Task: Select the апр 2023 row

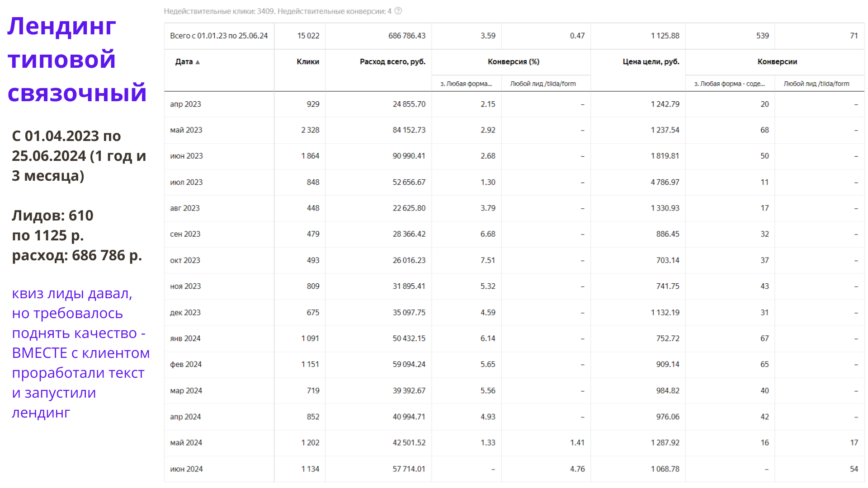Action: pyautogui.click(x=185, y=104)
